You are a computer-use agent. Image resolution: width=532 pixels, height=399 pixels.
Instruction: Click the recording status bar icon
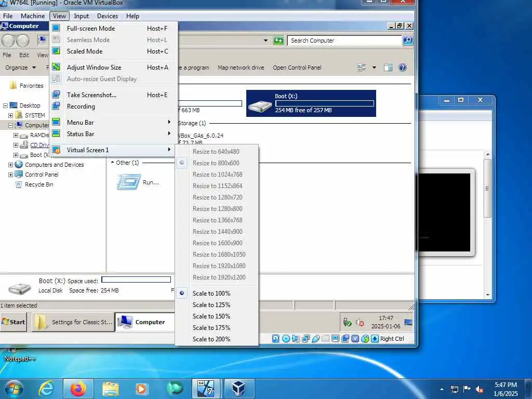(x=345, y=338)
